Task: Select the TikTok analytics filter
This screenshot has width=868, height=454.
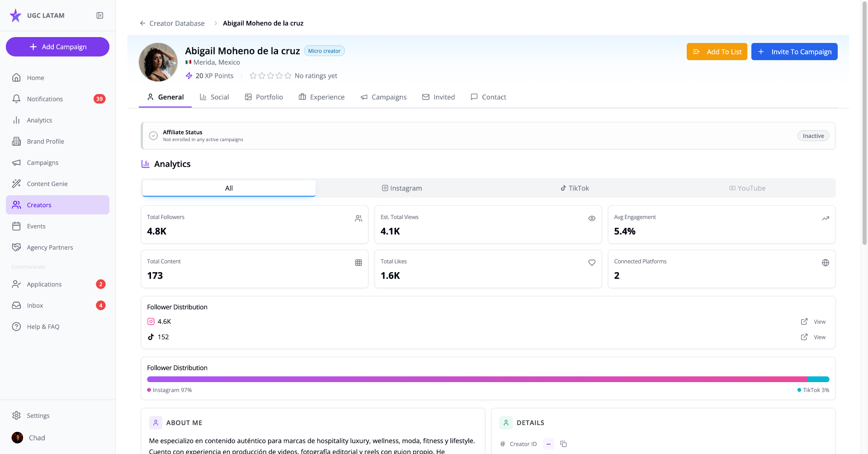Action: [575, 188]
